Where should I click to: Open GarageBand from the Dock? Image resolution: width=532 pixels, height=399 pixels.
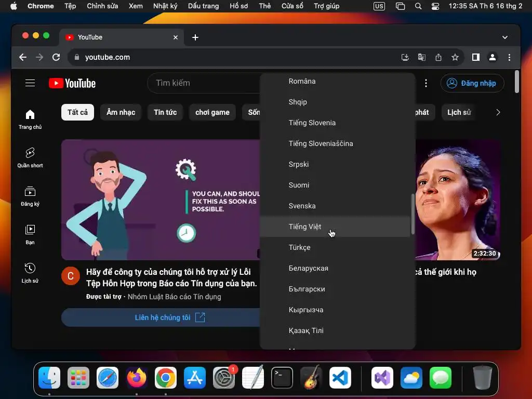(311, 378)
